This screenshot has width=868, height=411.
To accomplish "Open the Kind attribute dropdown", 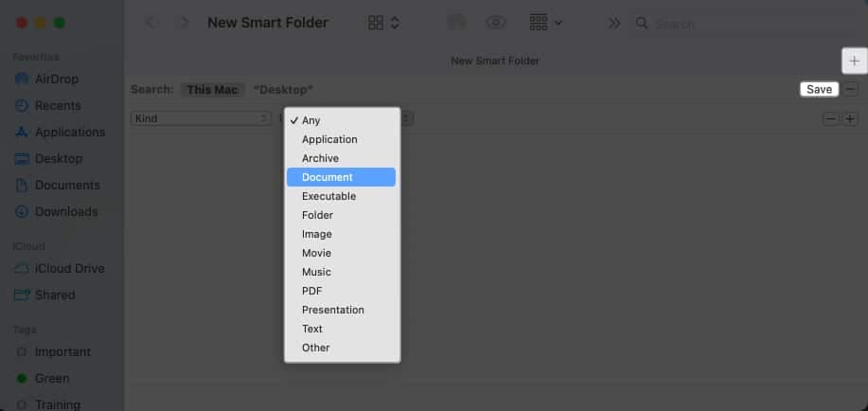I will pos(201,118).
